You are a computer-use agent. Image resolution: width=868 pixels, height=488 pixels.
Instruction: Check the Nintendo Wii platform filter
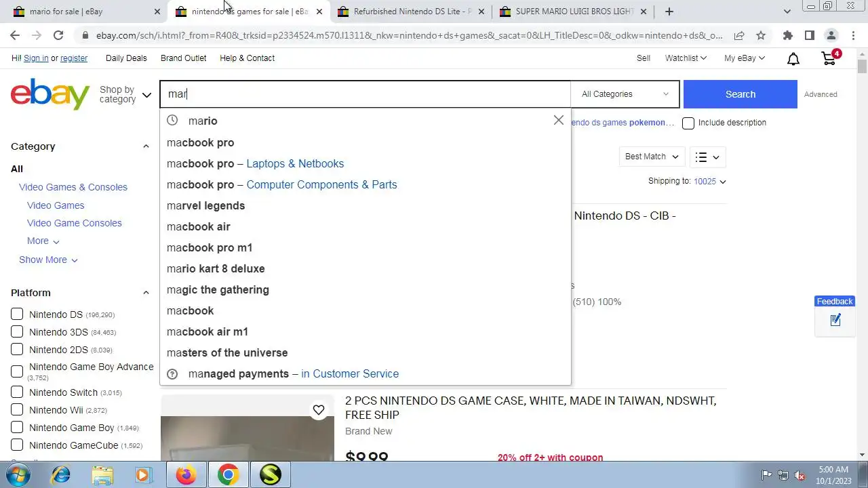17,410
